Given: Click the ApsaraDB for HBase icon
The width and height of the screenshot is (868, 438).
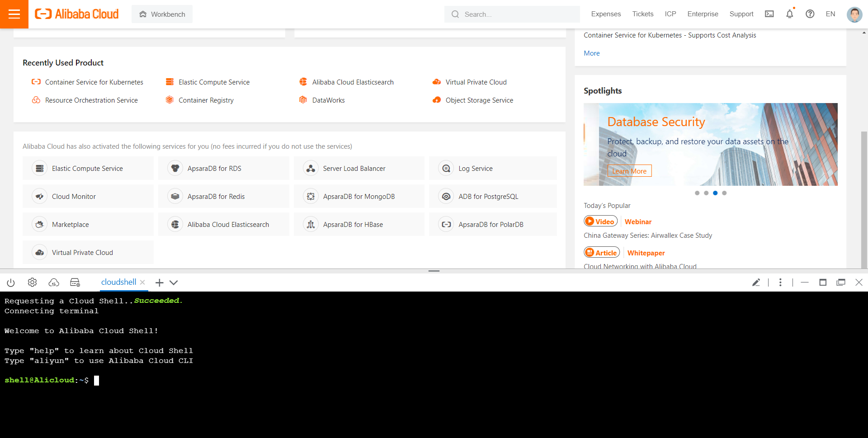Looking at the screenshot, I should pyautogui.click(x=311, y=224).
